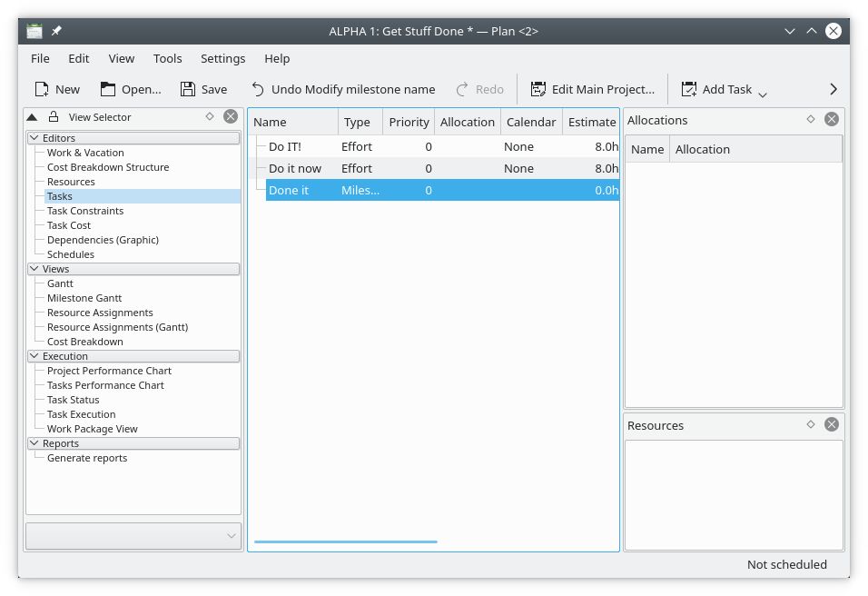Screen dimensions: 868x596
Task: Collapse the Editors section
Action: click(35, 137)
